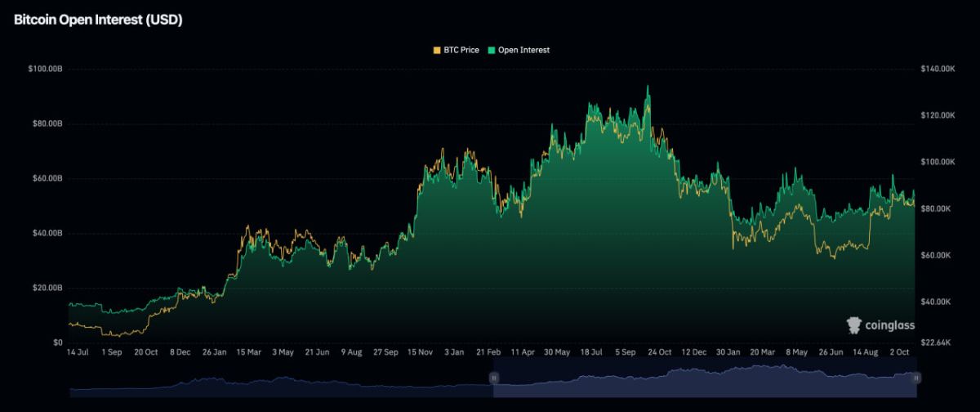Click the $80.00B left axis label

47,124
